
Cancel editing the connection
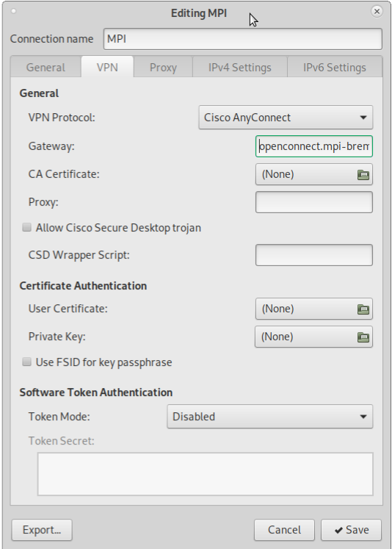coord(284,530)
